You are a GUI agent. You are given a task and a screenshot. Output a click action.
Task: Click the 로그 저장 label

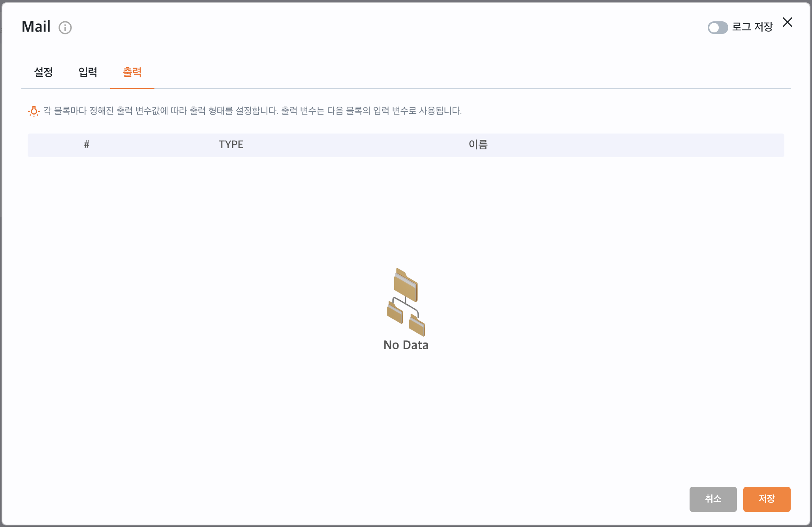click(x=752, y=27)
